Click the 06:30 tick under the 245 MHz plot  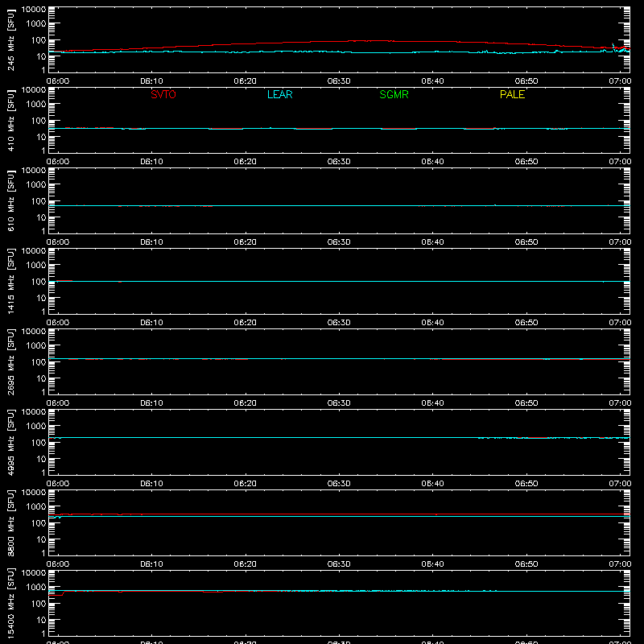tap(339, 81)
